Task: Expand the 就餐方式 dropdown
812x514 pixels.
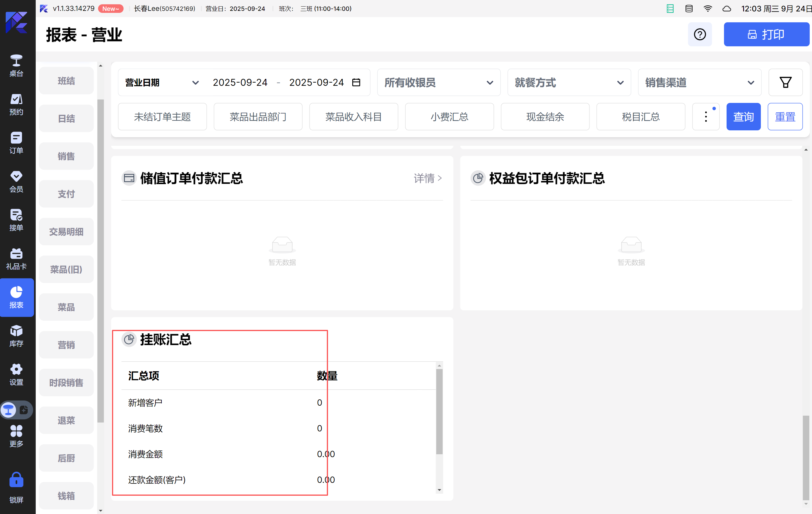Action: (569, 82)
